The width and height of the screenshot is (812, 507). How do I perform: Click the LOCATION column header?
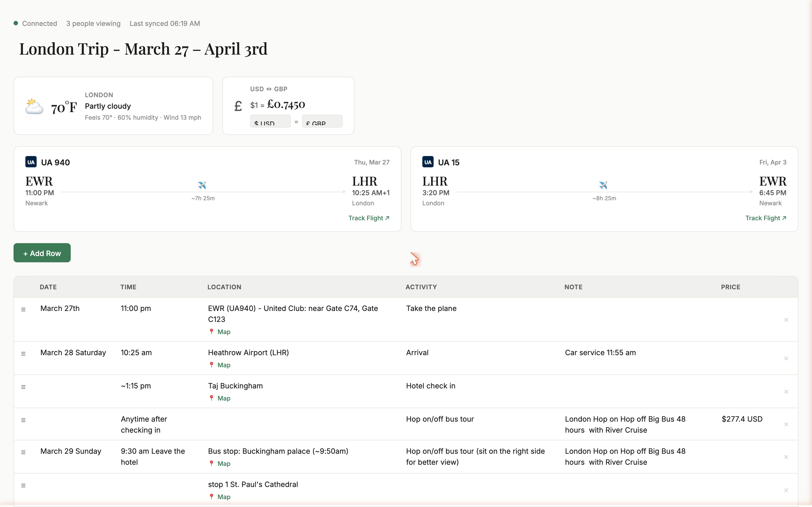tap(224, 287)
